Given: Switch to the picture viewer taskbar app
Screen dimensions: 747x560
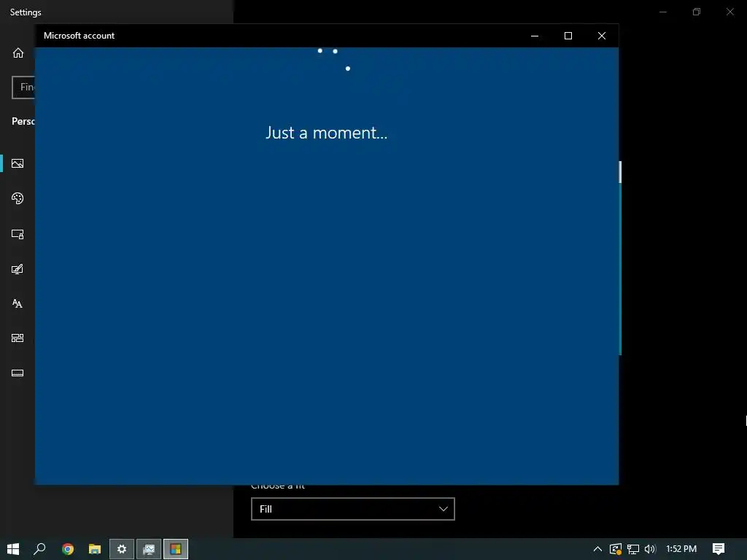Looking at the screenshot, I should 149,549.
